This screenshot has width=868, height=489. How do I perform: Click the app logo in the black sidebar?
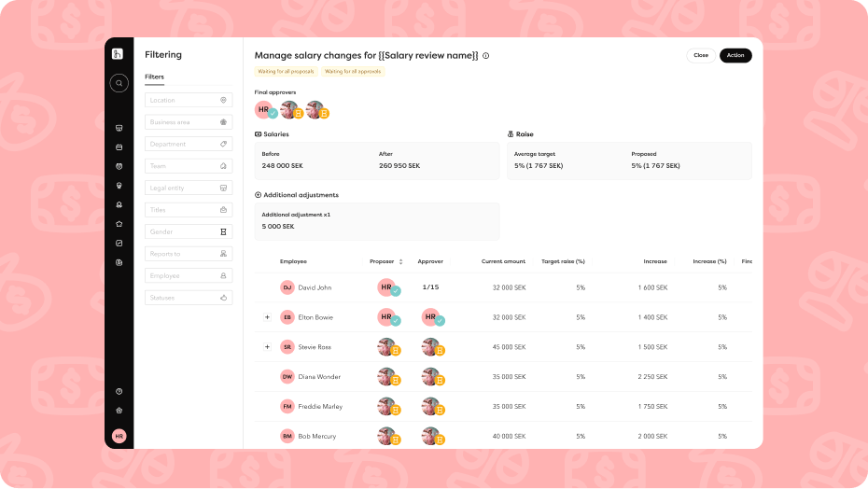point(118,54)
